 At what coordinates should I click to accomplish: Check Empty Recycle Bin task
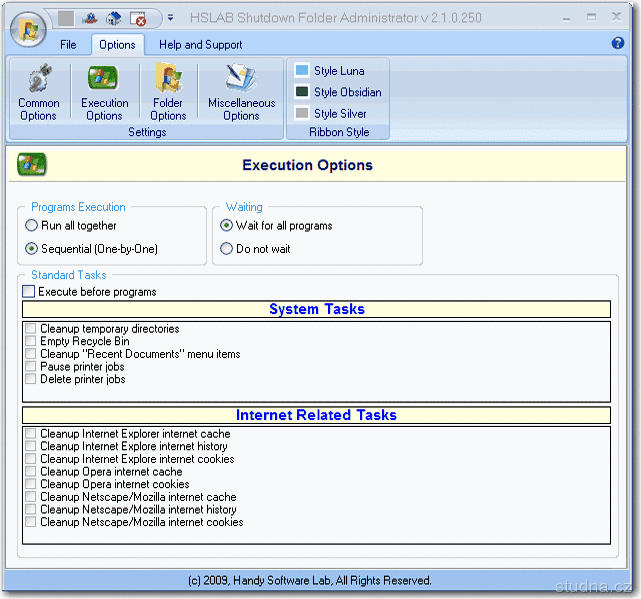tap(31, 342)
